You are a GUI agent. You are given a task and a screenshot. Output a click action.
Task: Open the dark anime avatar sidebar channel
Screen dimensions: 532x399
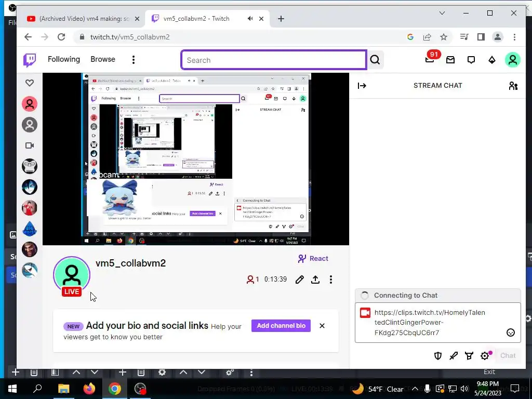point(30,187)
